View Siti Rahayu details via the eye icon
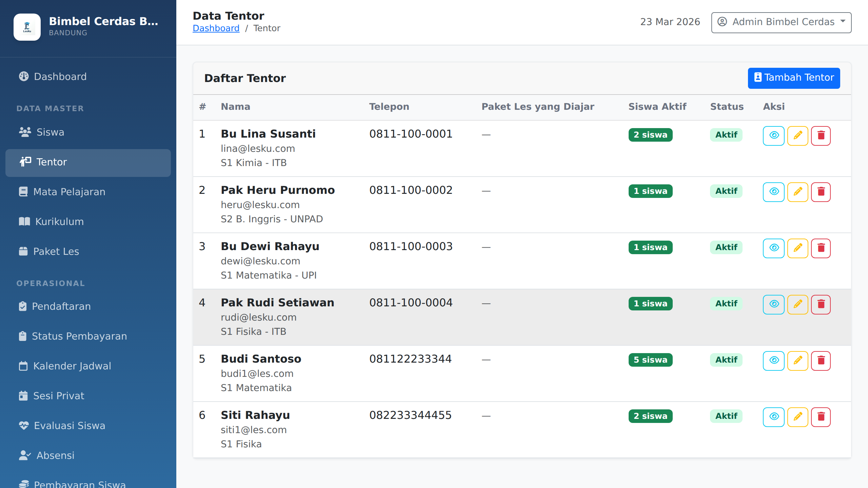Screen dimensions: 868x488 (773, 417)
